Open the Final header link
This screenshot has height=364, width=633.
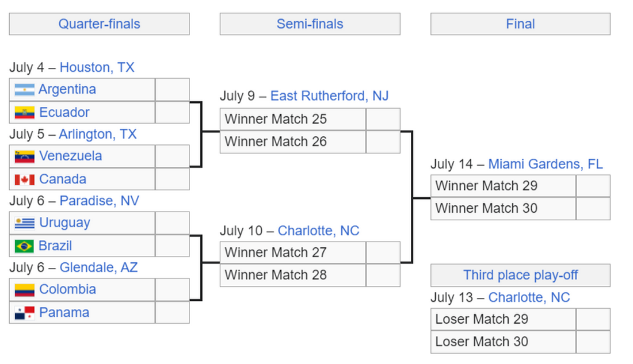coord(520,24)
